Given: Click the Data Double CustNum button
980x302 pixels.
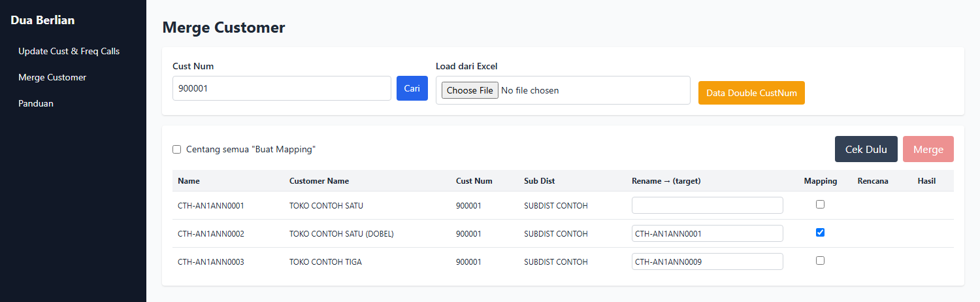Looking at the screenshot, I should [751, 93].
